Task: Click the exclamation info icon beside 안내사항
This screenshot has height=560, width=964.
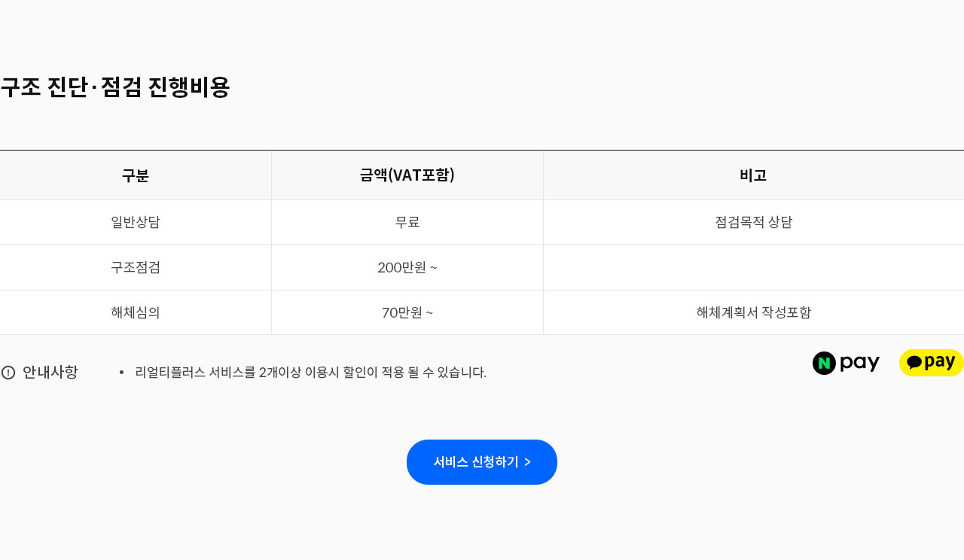Action: (8, 373)
